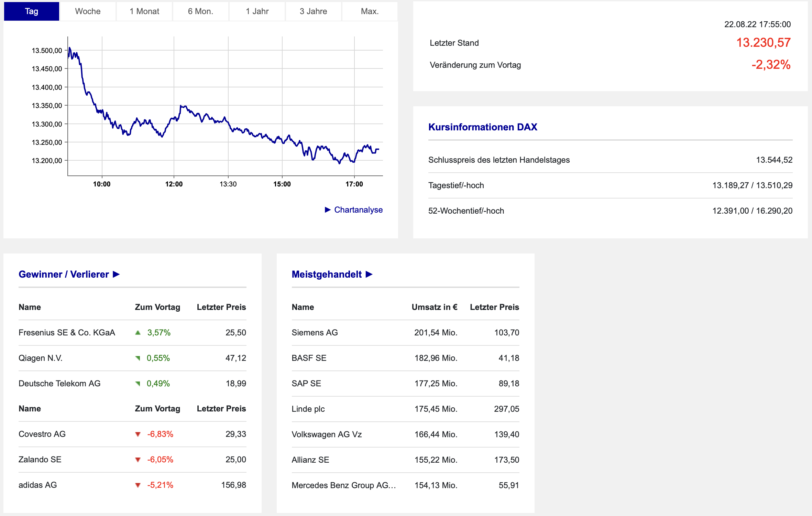The width and height of the screenshot is (812, 516).
Task: Open the Meistgehandelt heading link
Action: coord(327,274)
